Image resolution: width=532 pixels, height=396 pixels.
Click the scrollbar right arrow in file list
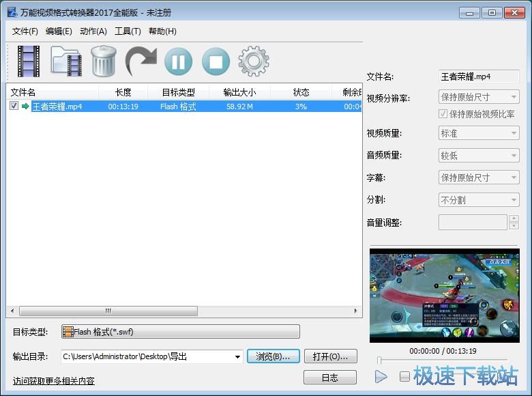tap(355, 311)
